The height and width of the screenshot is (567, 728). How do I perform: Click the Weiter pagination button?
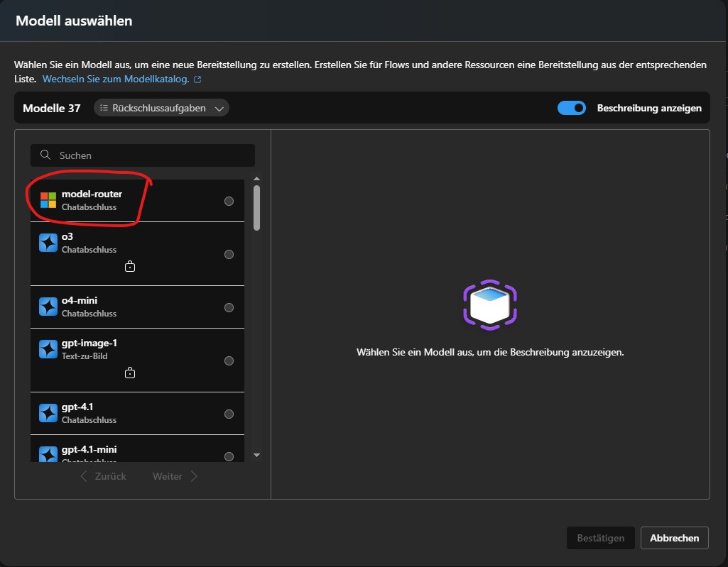[175, 477]
